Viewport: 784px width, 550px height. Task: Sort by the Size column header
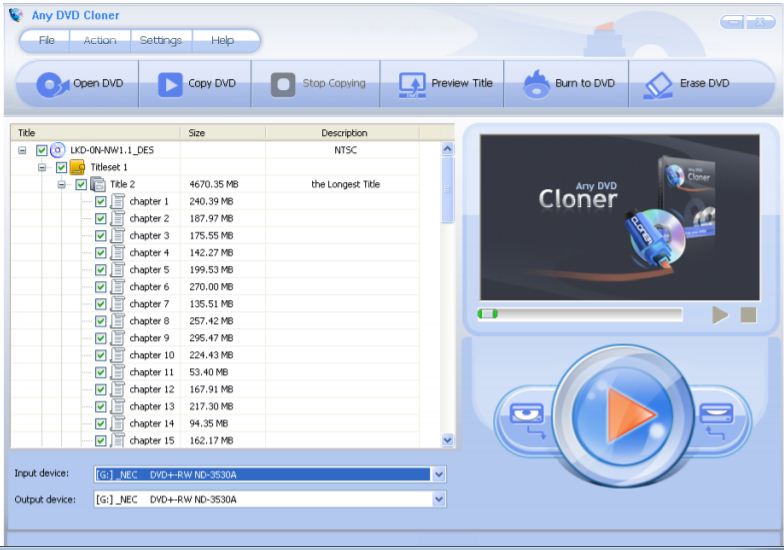(x=222, y=132)
